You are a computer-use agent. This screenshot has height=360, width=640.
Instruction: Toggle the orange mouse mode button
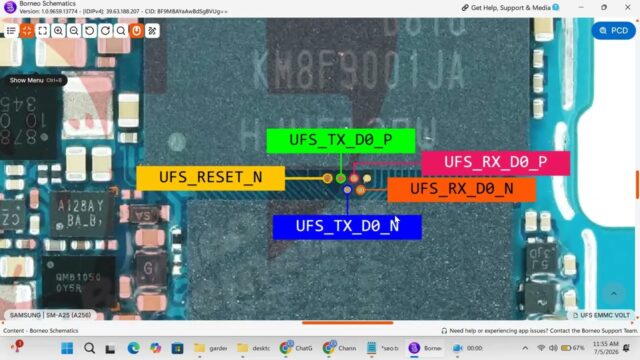pyautogui.click(x=137, y=31)
